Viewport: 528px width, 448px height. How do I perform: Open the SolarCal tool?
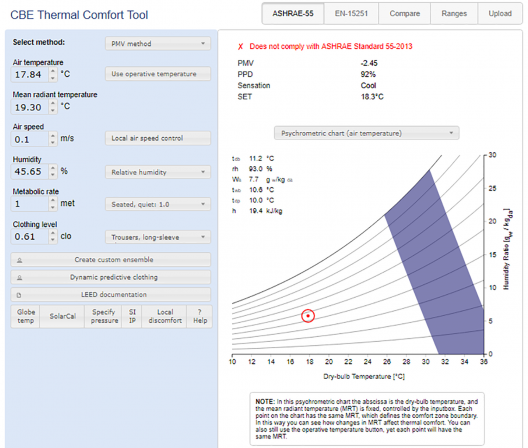(x=62, y=316)
